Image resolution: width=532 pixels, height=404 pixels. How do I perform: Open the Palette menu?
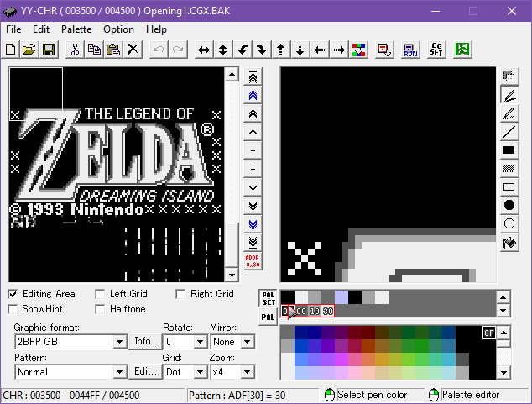tap(76, 29)
